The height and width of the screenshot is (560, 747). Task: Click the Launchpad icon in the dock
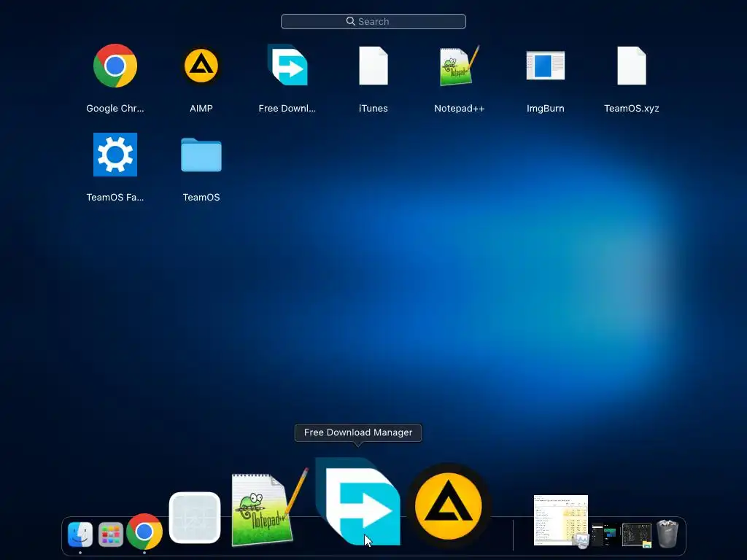point(111,534)
